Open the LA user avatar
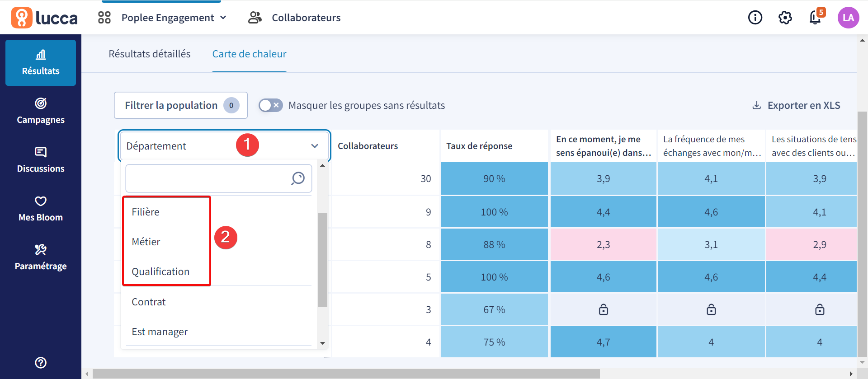Screen dimensions: 868x379 point(848,18)
